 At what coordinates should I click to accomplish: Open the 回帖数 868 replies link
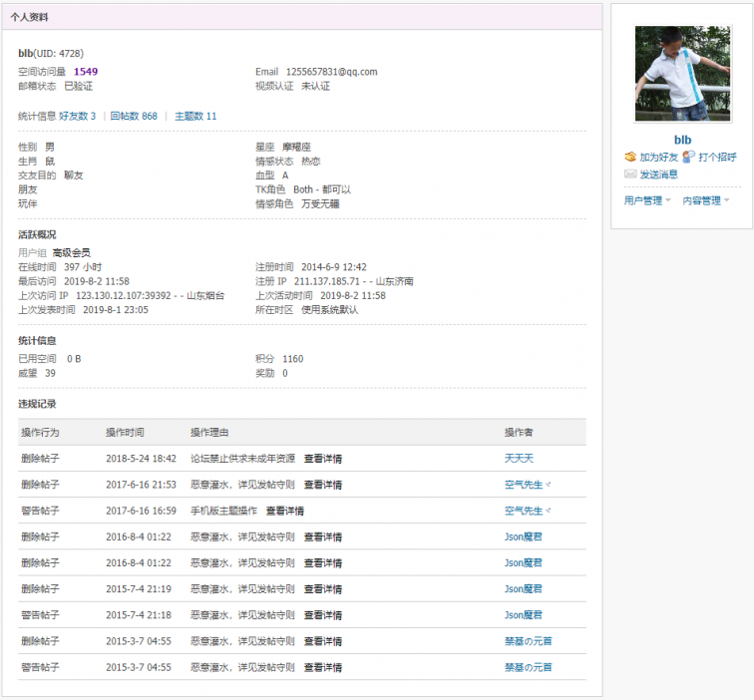click(x=134, y=117)
